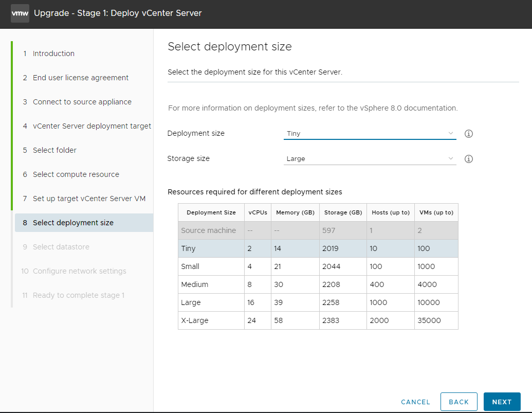
Task: Click the Cancel button
Action: [x=415, y=402]
